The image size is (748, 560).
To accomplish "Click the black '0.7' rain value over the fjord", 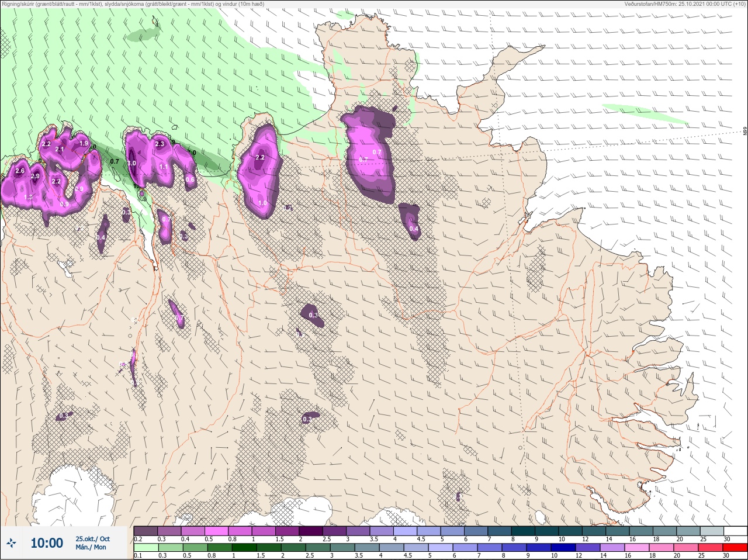I will click(115, 161).
